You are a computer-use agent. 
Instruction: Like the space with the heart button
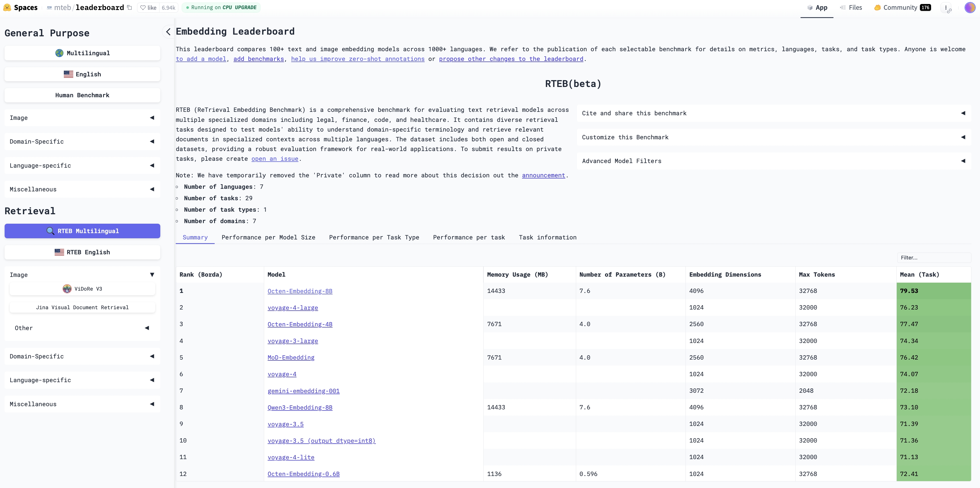pyautogui.click(x=148, y=8)
